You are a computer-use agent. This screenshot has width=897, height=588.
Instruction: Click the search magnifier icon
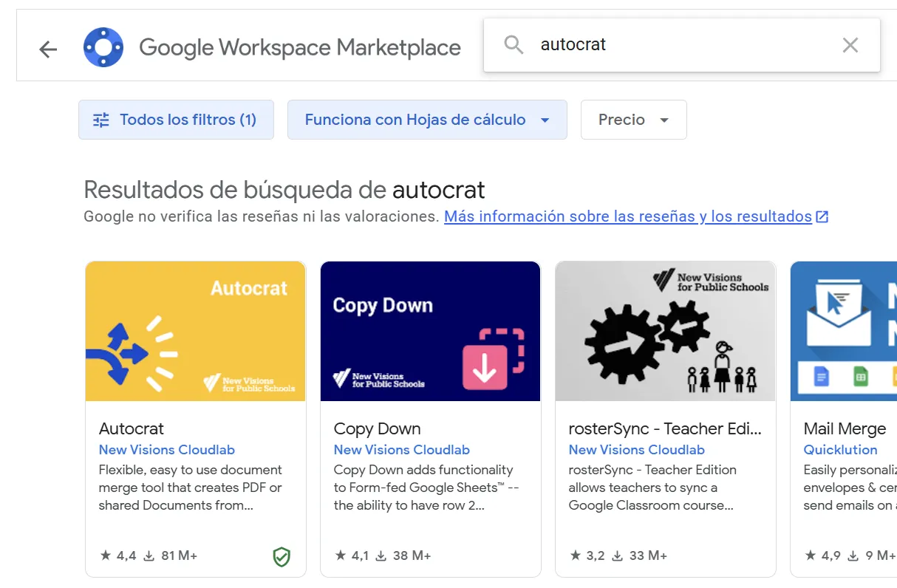coord(514,44)
